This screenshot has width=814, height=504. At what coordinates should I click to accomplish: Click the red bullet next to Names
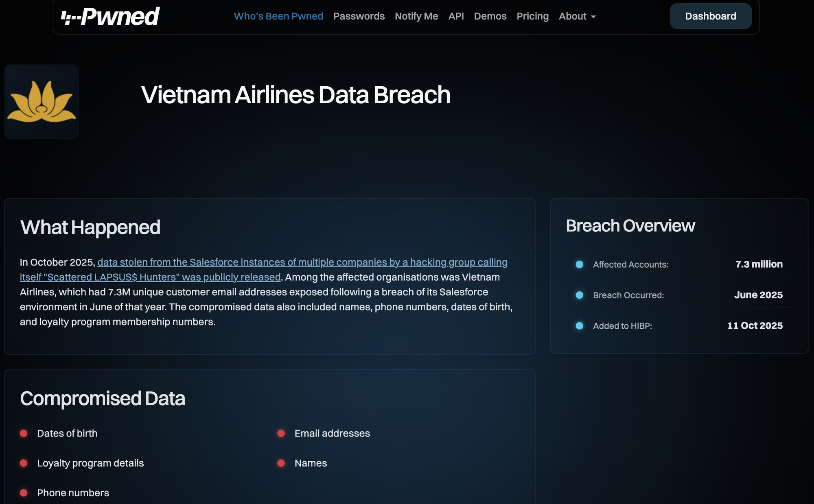[281, 463]
